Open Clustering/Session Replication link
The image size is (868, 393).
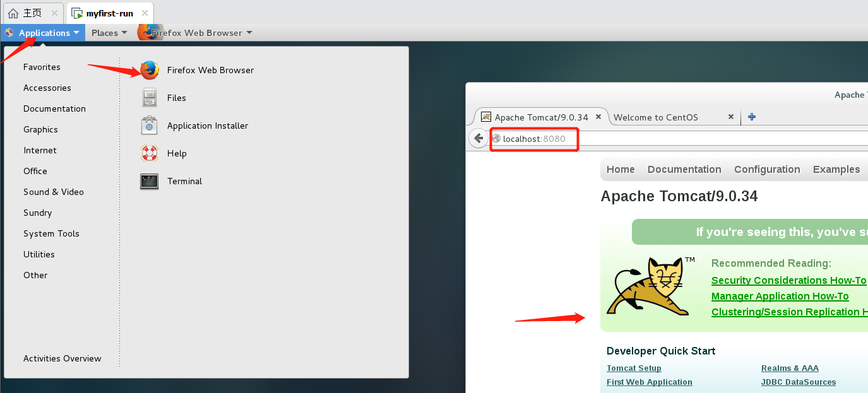[789, 312]
